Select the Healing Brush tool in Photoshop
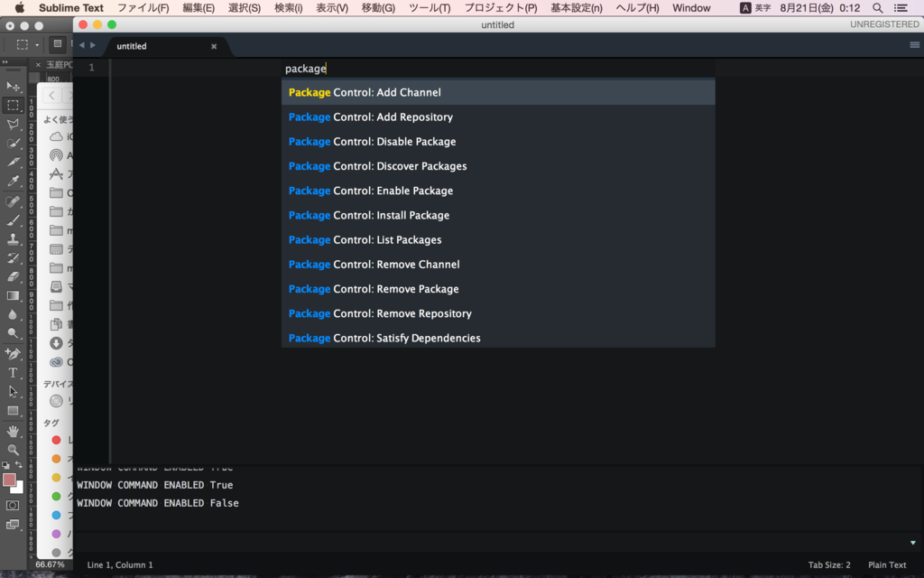This screenshot has width=924, height=578. point(13,201)
